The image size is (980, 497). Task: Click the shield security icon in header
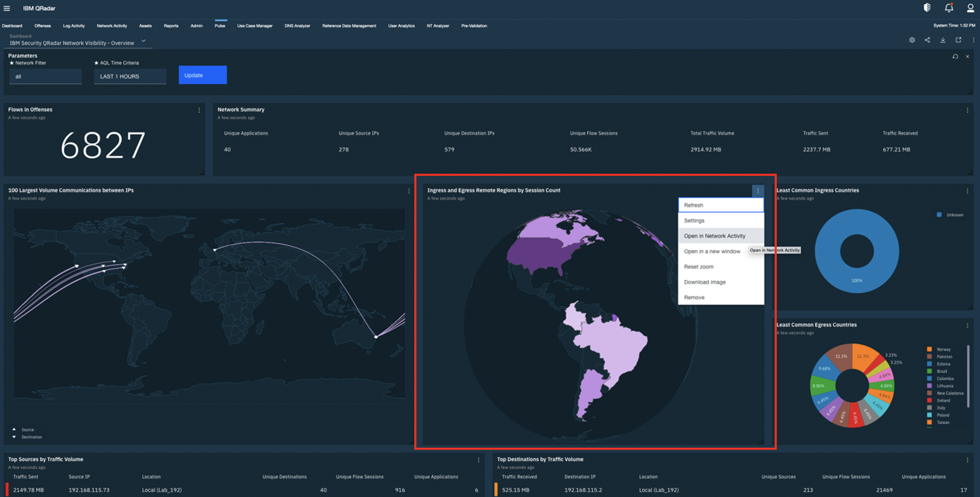click(x=927, y=8)
